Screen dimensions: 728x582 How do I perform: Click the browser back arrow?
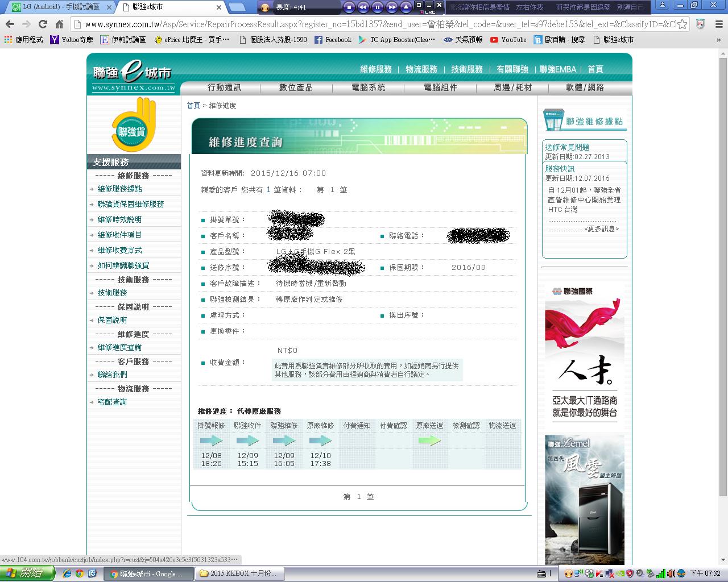coord(10,24)
